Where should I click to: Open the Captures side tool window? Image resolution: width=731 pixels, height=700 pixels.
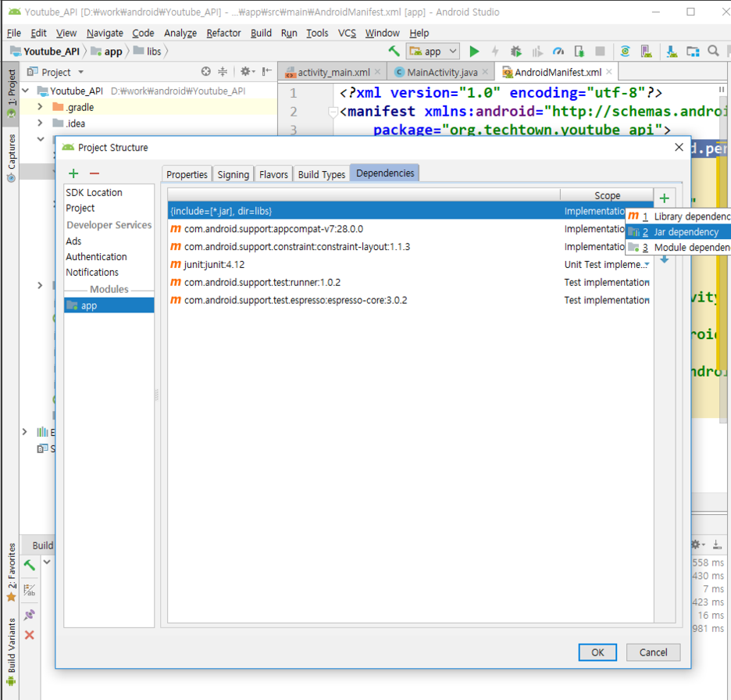pos(11,157)
